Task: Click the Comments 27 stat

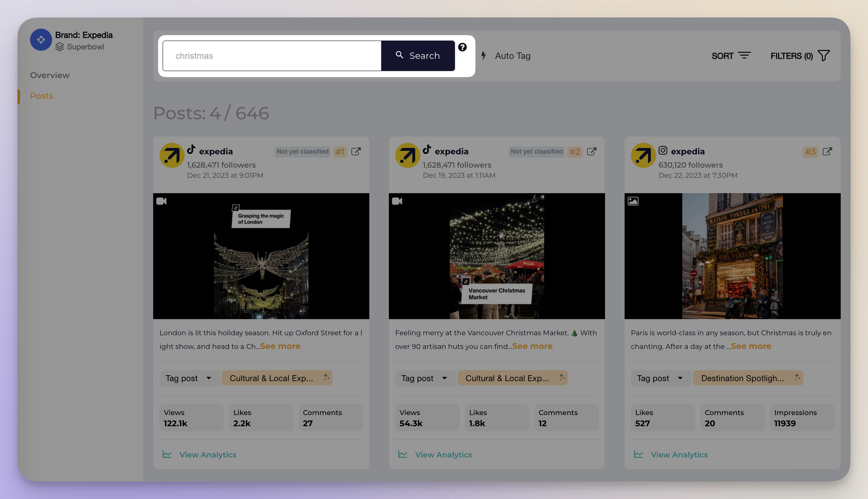Action: [331, 418]
